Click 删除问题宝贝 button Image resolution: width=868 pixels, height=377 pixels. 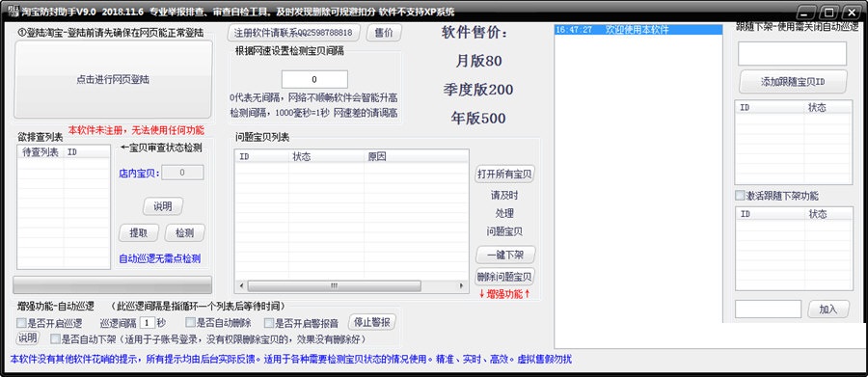click(x=504, y=277)
